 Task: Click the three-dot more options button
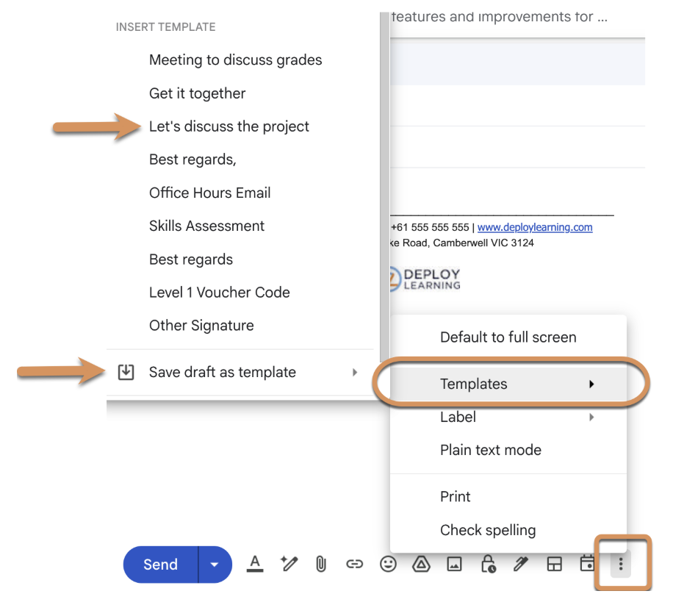tap(621, 564)
